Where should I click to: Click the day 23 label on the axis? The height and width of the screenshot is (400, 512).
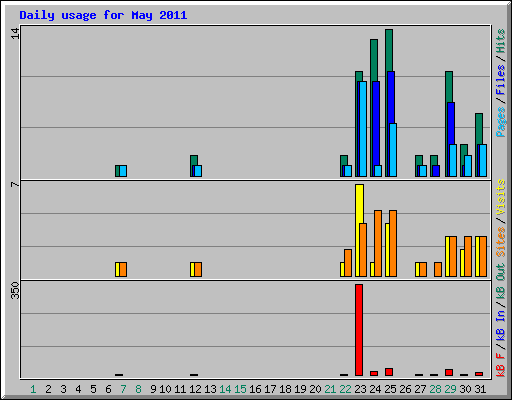coord(360,389)
